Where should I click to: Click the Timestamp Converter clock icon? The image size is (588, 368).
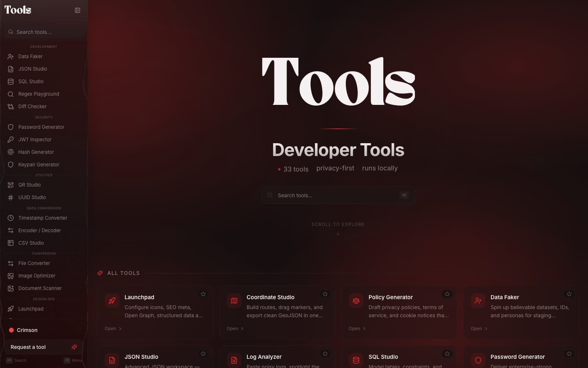point(11,218)
